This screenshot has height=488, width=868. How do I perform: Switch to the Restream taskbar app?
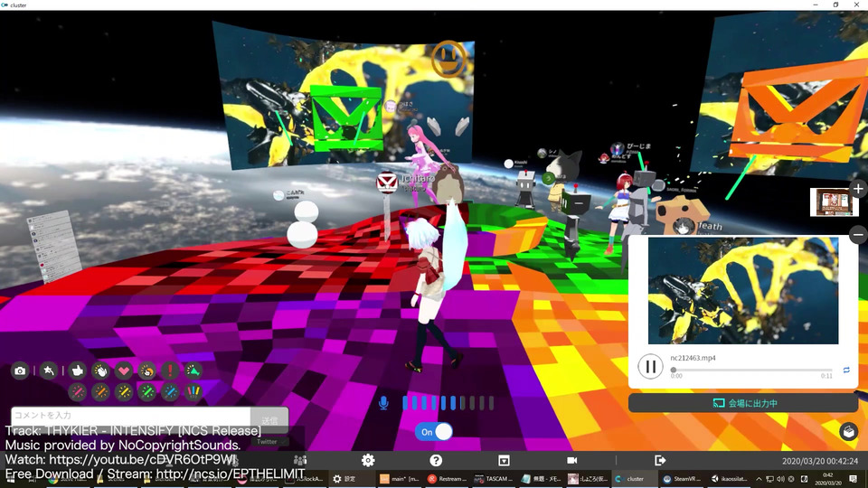coord(446,479)
